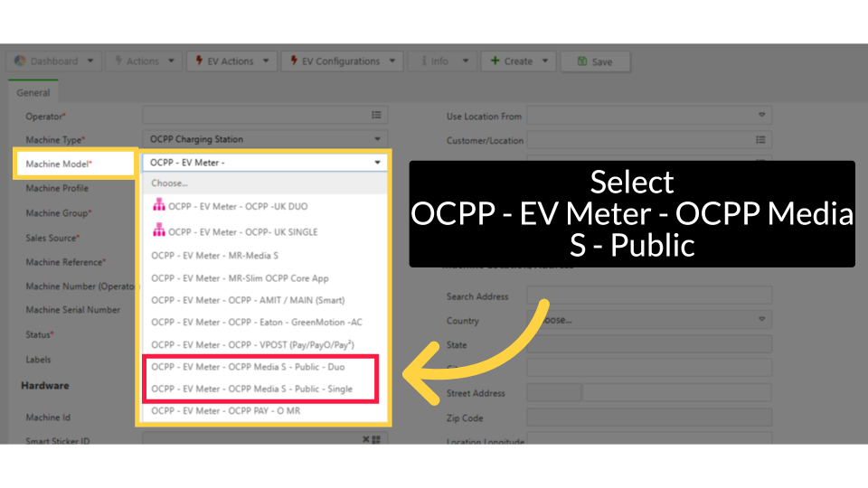Select OCPP PAY - O MR option

(x=265, y=411)
